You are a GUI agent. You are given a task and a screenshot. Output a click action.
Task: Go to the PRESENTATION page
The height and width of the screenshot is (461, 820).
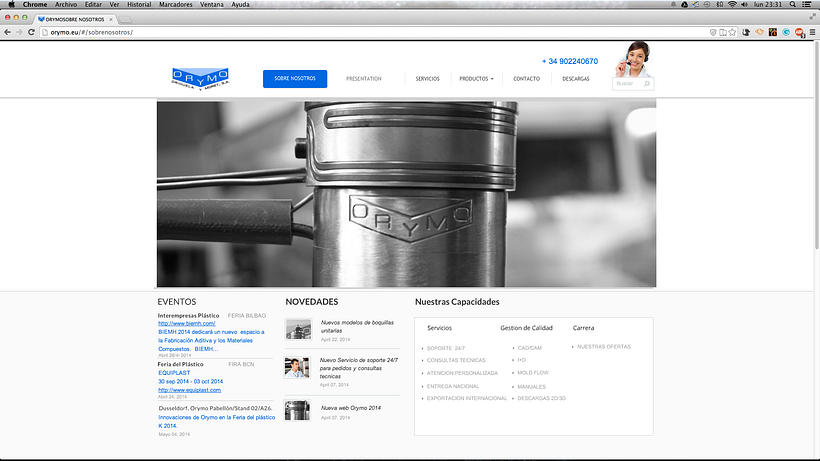click(x=363, y=79)
